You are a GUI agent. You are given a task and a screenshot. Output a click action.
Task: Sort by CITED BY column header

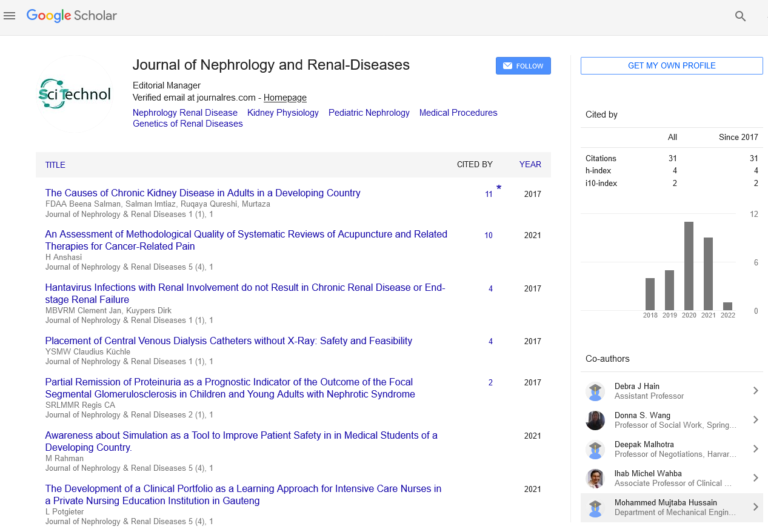click(x=475, y=164)
